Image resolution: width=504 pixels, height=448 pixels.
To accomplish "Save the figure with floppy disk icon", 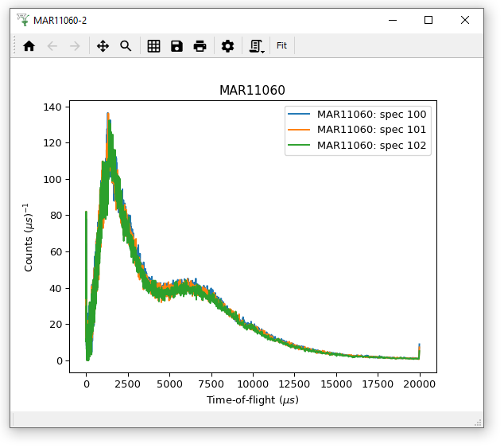I will tap(176, 46).
